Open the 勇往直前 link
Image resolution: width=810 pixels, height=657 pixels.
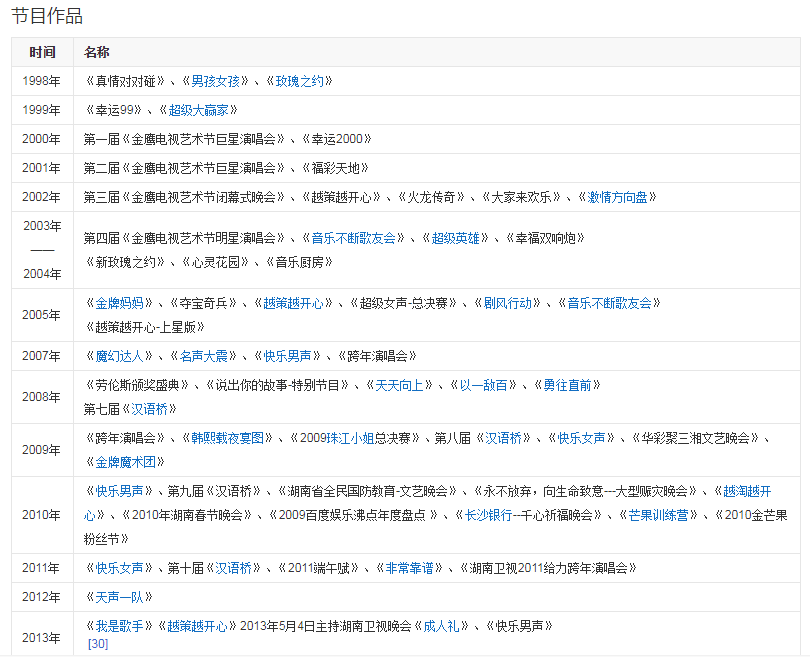coord(567,385)
